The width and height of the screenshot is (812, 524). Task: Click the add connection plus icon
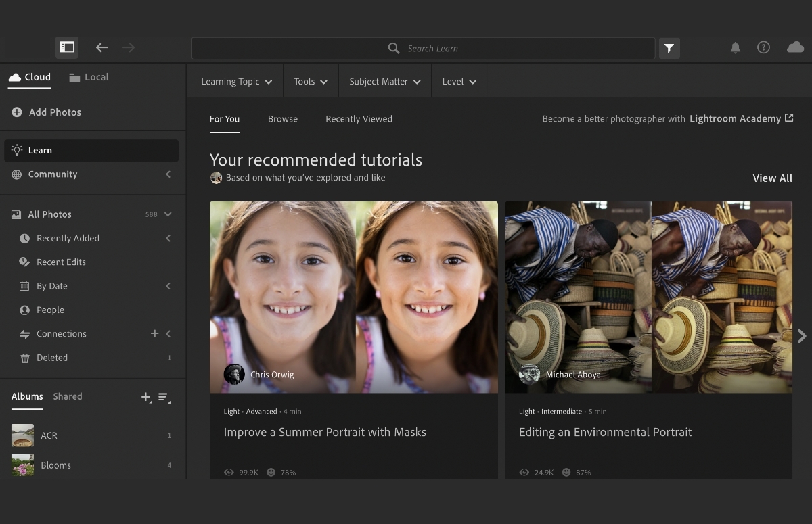tap(154, 333)
